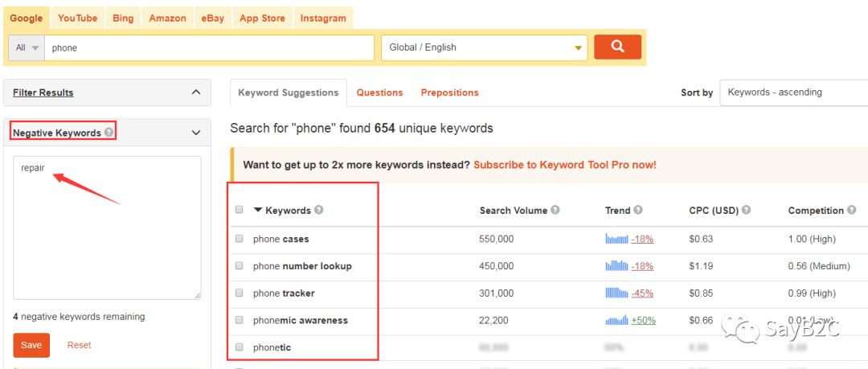Click help icon beside Trend header
This screenshot has width=868, height=369.
638,211
